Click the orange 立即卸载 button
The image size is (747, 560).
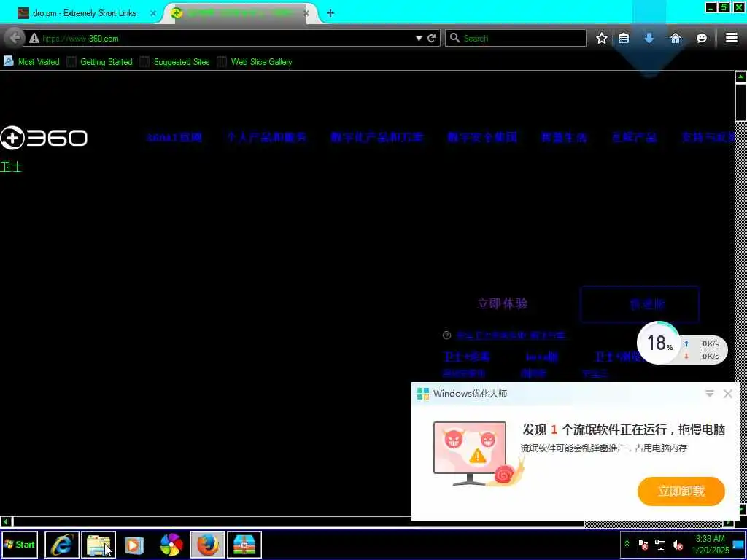coord(681,491)
